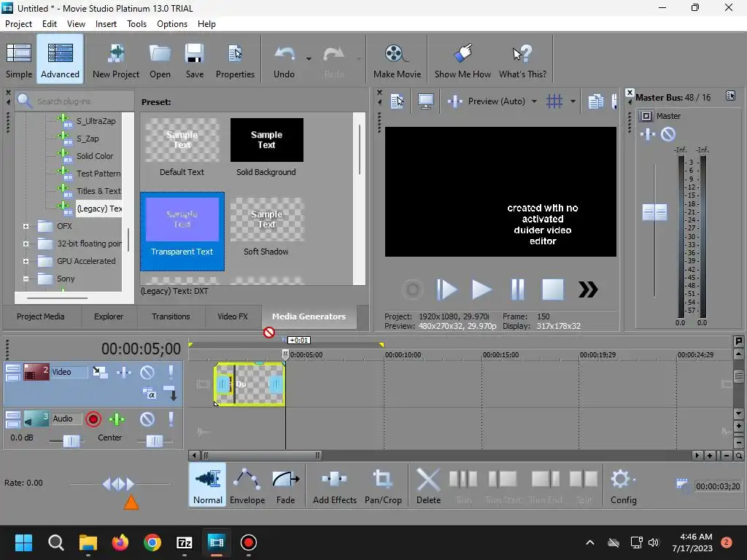Collapse the Sony folder
The image size is (747, 560).
tap(26, 279)
